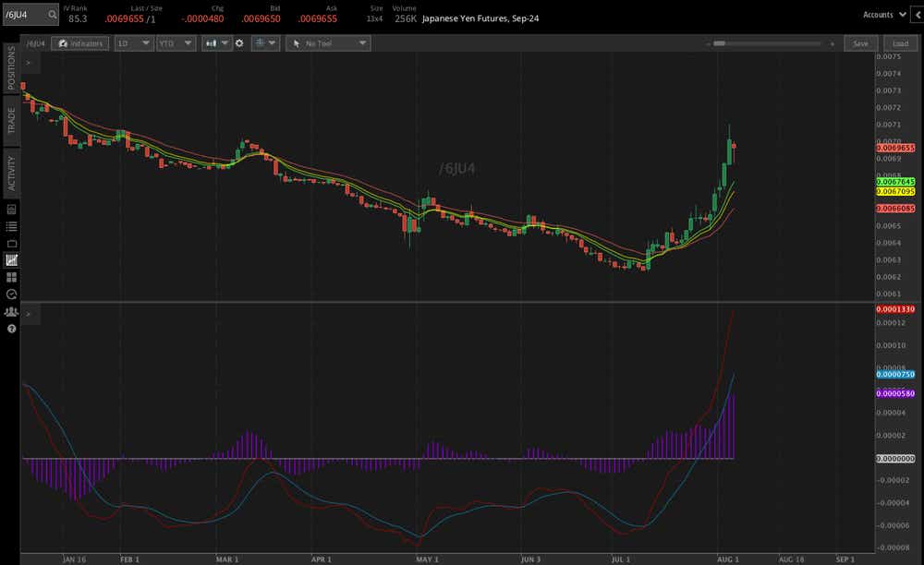The height and width of the screenshot is (565, 924).
Task: Click the chart zoom slider handle
Action: point(720,43)
